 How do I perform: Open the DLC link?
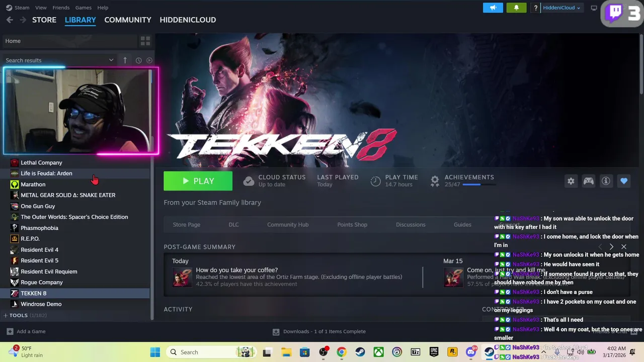pyautogui.click(x=233, y=225)
